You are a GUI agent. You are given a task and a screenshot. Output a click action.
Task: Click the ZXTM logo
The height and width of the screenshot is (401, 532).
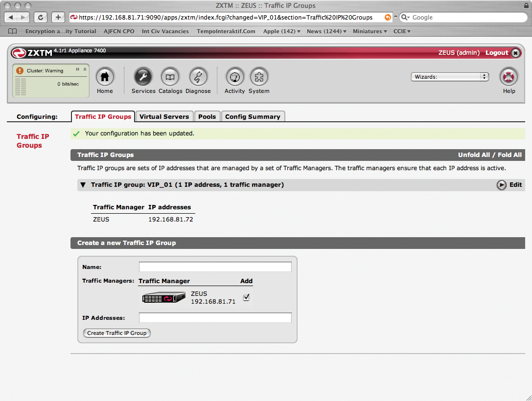click(x=31, y=53)
